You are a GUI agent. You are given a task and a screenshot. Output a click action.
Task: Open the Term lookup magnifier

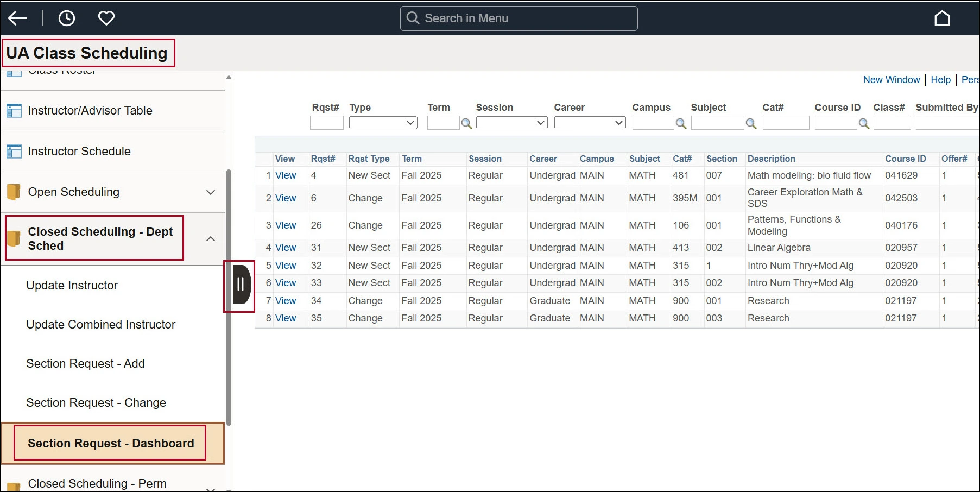[x=466, y=124]
